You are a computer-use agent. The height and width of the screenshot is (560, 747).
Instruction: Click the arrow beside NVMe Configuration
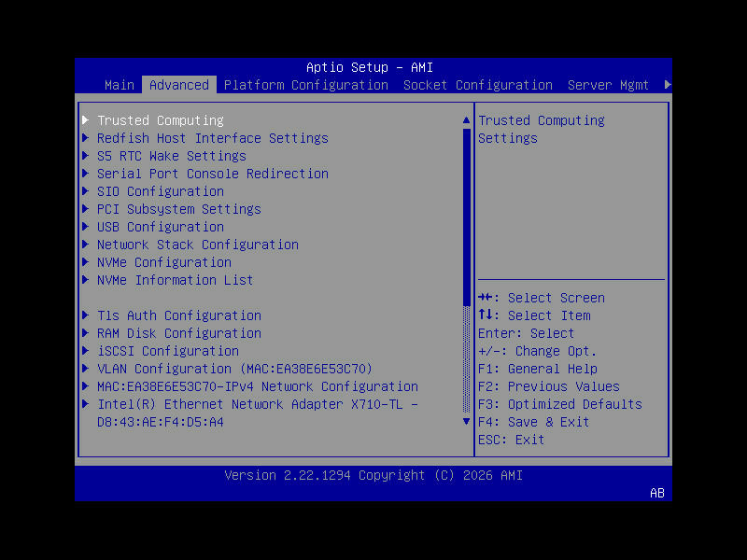tap(86, 262)
